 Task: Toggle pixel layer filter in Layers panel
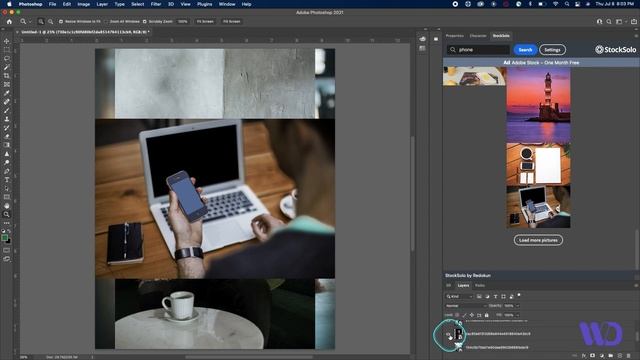coord(479,296)
